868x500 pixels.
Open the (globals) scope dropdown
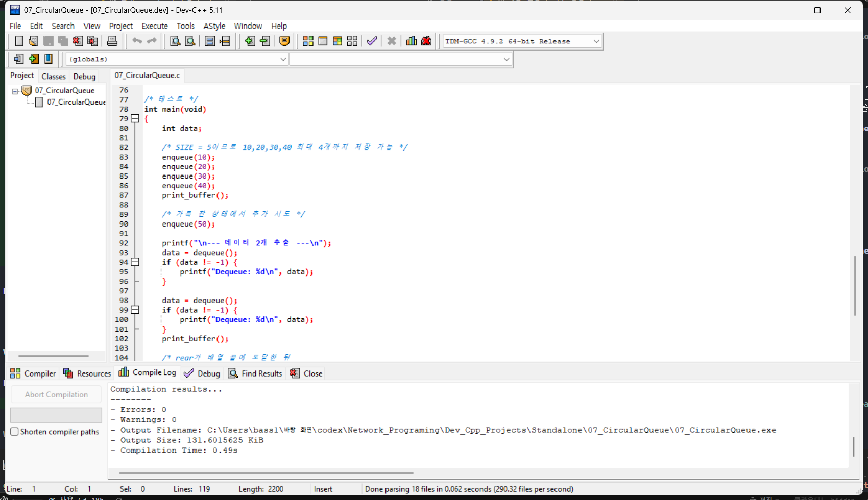pyautogui.click(x=283, y=59)
